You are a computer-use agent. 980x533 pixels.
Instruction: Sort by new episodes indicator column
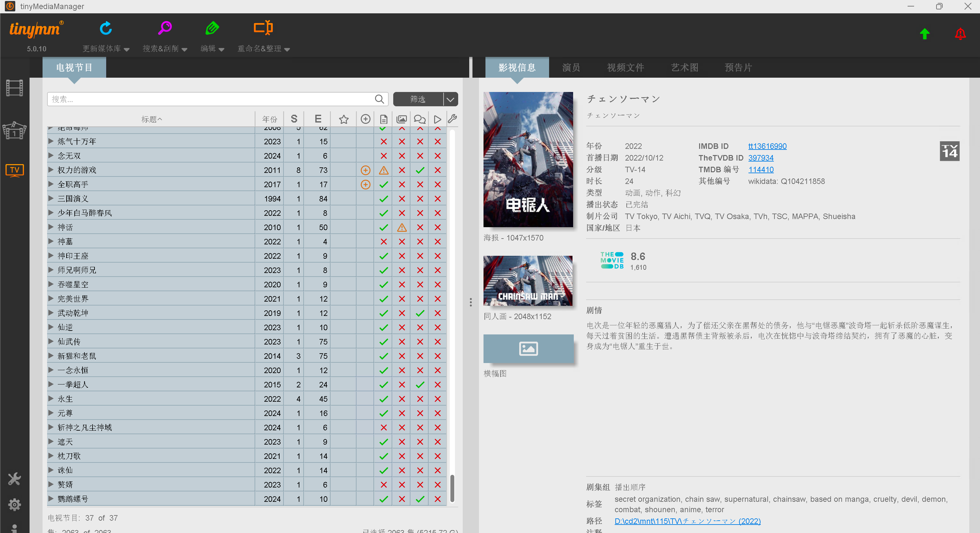[x=365, y=119]
